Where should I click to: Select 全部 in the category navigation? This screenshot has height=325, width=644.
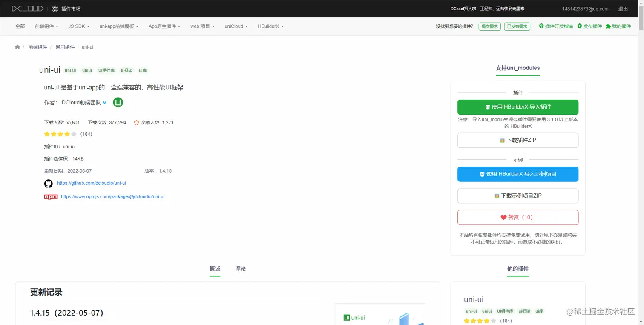[x=20, y=26]
